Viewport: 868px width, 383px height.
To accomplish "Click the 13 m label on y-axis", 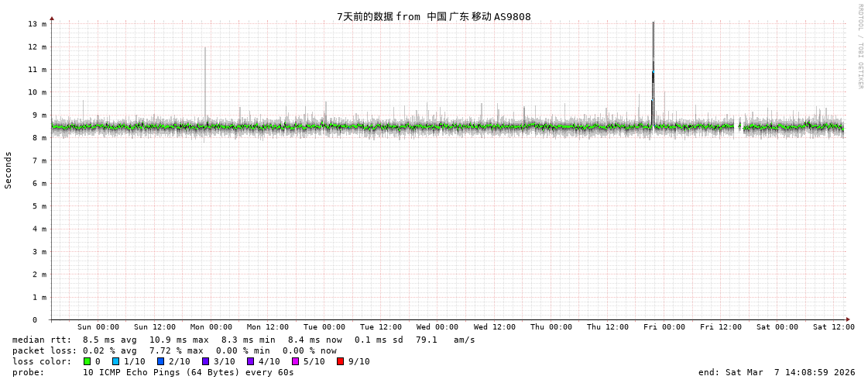I will [x=37, y=24].
